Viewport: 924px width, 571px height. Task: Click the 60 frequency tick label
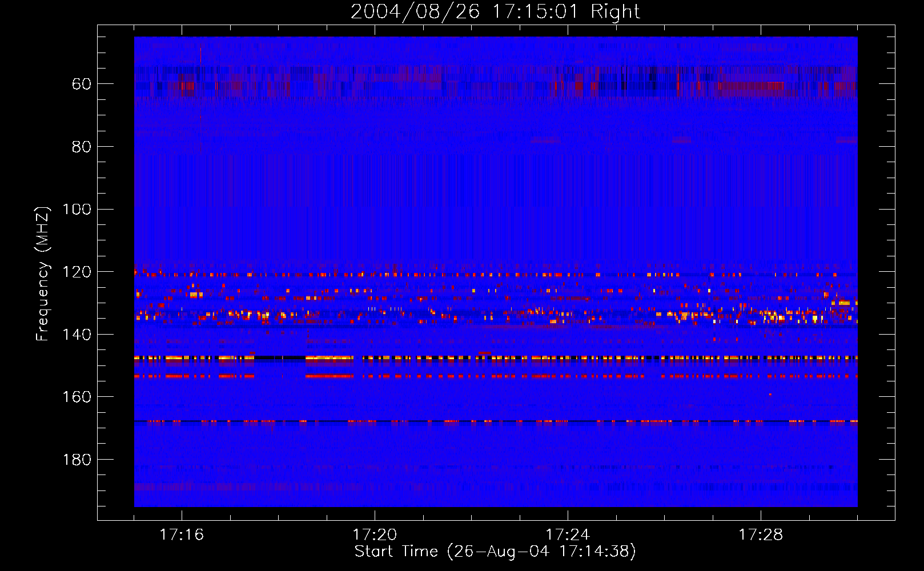point(82,84)
